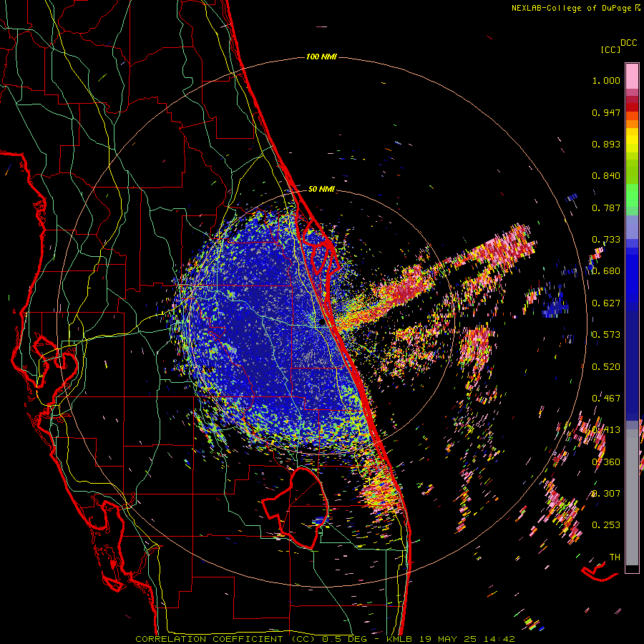Click the Lake Okeechobee outline on the map

pyautogui.click(x=296, y=507)
